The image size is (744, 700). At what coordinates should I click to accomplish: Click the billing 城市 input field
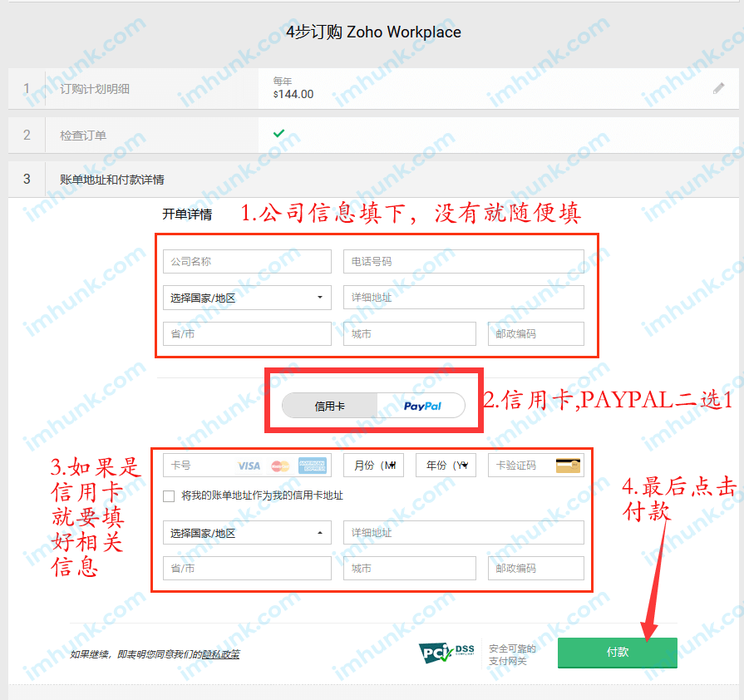(x=410, y=333)
